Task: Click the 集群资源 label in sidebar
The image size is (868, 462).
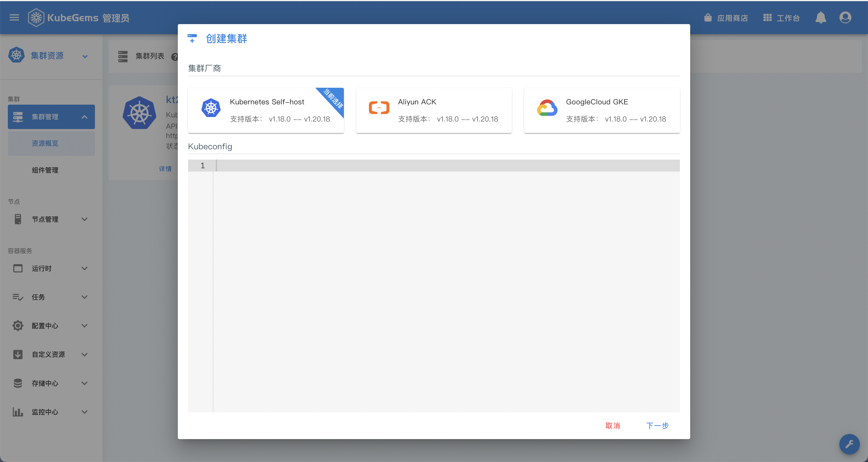Action: click(47, 56)
